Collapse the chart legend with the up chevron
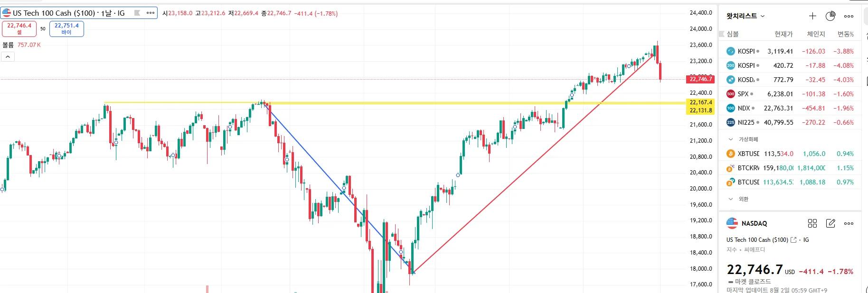 (8, 57)
